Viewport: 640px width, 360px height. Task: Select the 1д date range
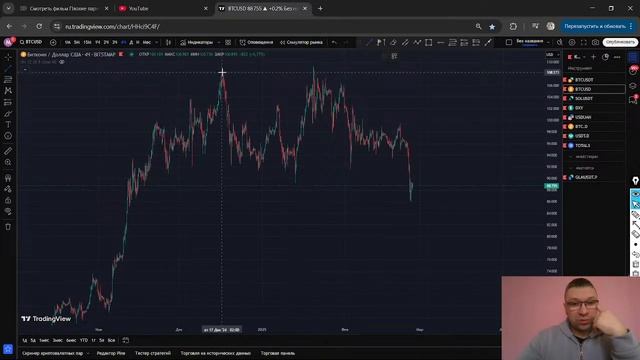point(24,340)
